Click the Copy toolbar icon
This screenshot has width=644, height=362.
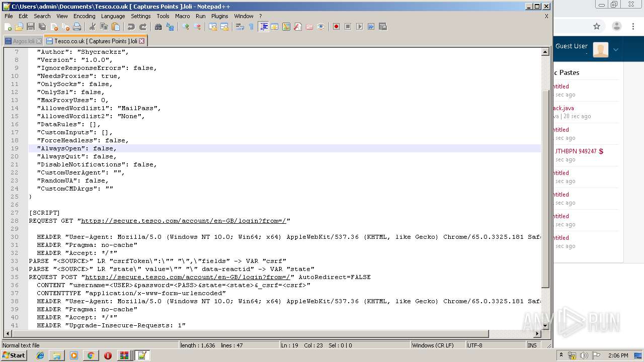(x=104, y=27)
